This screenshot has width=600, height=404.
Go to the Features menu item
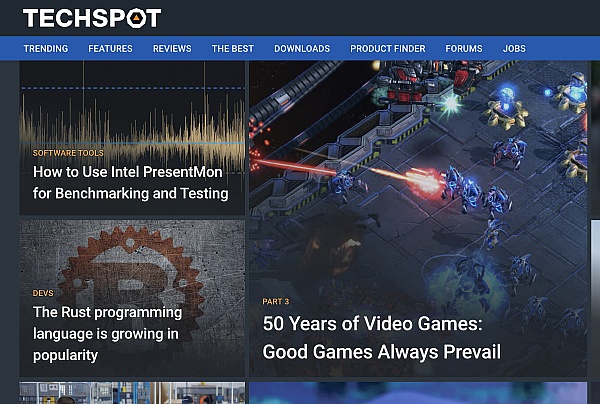coord(110,49)
